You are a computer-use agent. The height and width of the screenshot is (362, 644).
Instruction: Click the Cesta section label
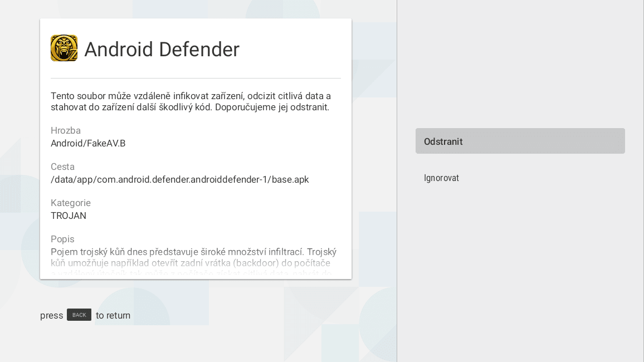pos(62,167)
